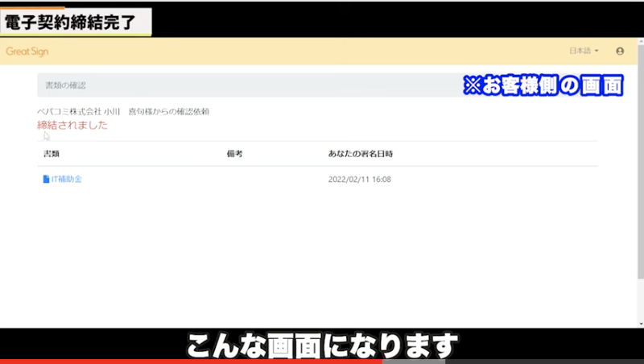Click the 書類の確認 header bar
The image size is (644, 364).
click(242, 85)
